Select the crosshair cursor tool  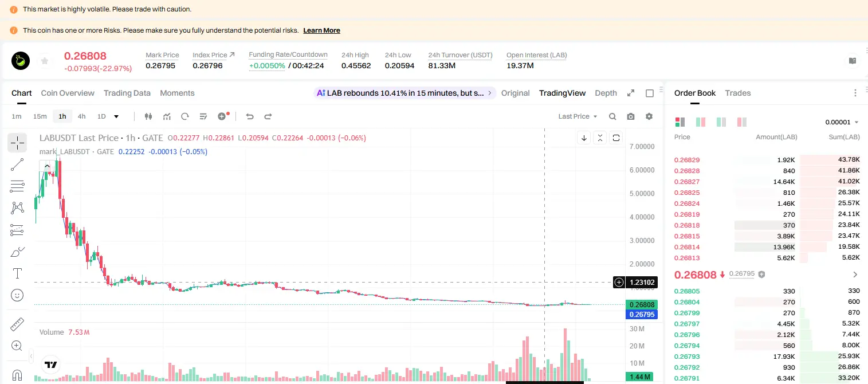pos(17,142)
